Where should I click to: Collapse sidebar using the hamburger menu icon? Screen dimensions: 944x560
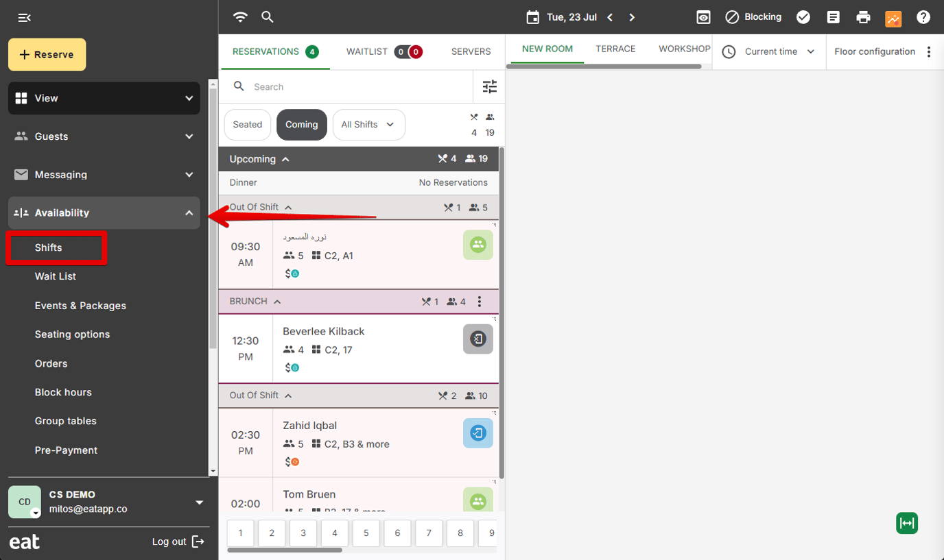point(24,17)
